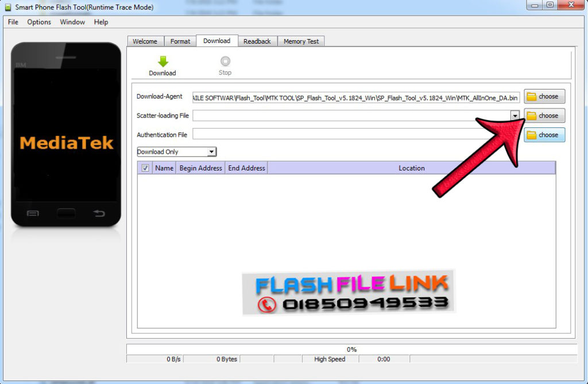Click the 0:00 elapsed time status
This screenshot has height=384, width=588.
(384, 359)
